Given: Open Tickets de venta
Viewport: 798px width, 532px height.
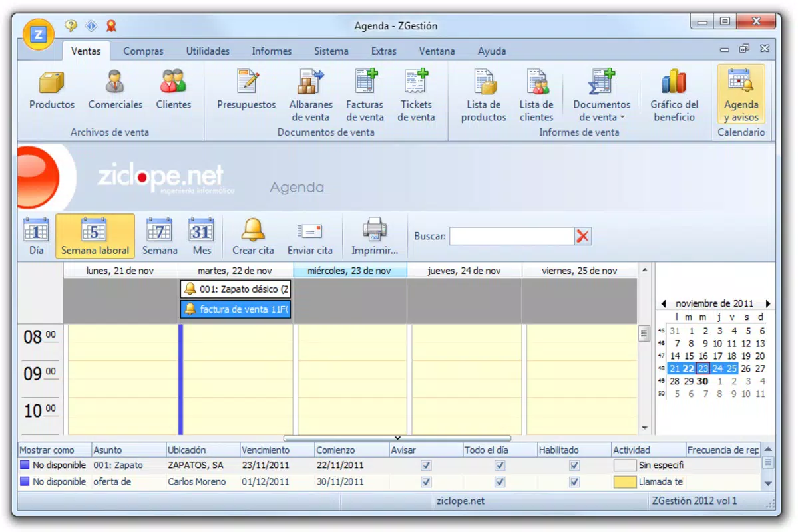Looking at the screenshot, I should click(416, 96).
